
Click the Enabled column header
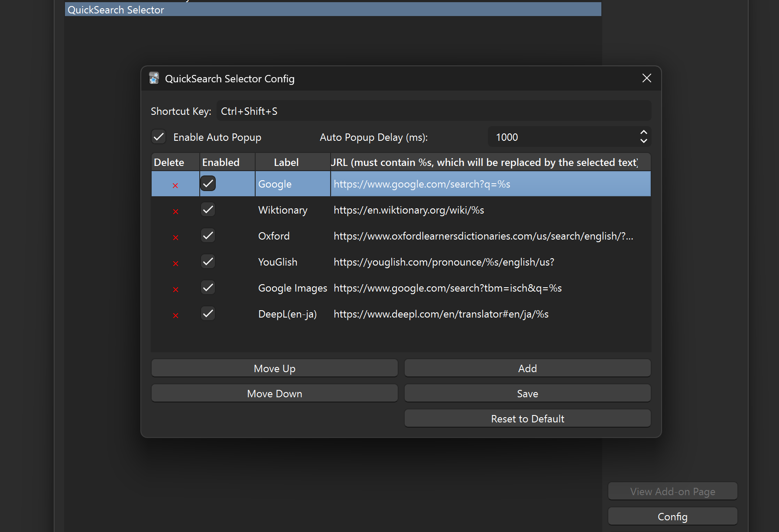click(x=221, y=162)
